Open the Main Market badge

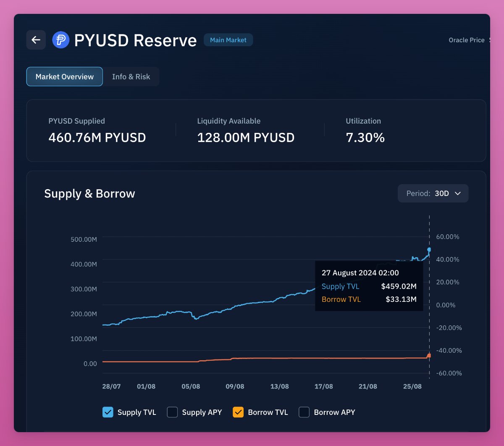pyautogui.click(x=228, y=40)
